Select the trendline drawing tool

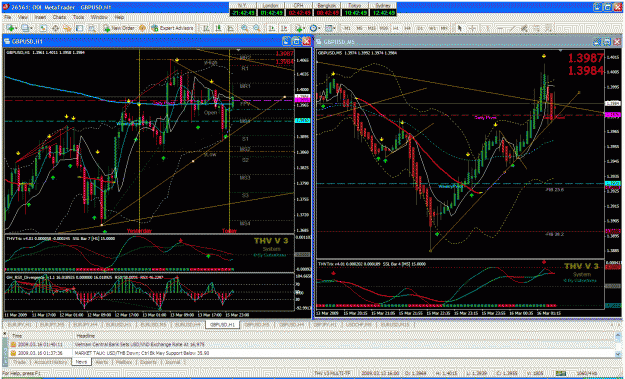click(x=512, y=28)
